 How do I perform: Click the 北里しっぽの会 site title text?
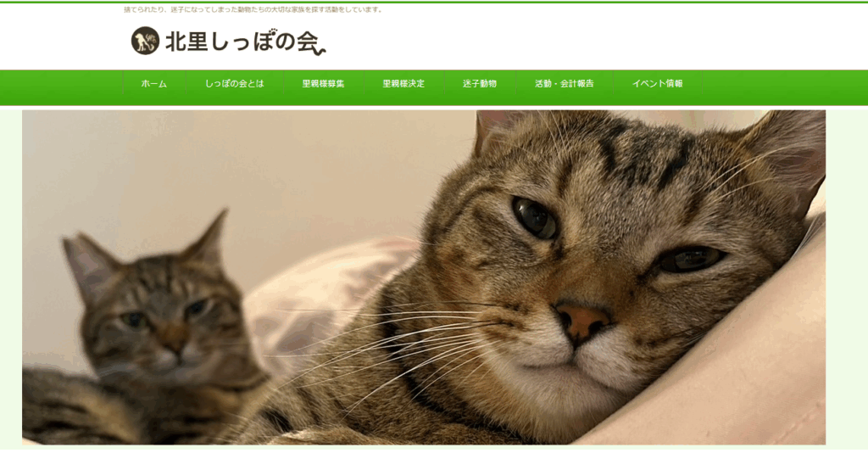(x=242, y=42)
